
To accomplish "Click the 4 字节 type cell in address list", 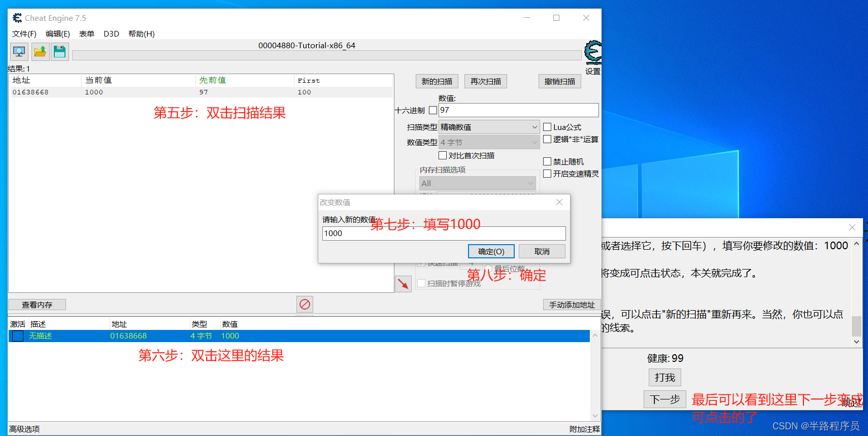I will 201,336.
